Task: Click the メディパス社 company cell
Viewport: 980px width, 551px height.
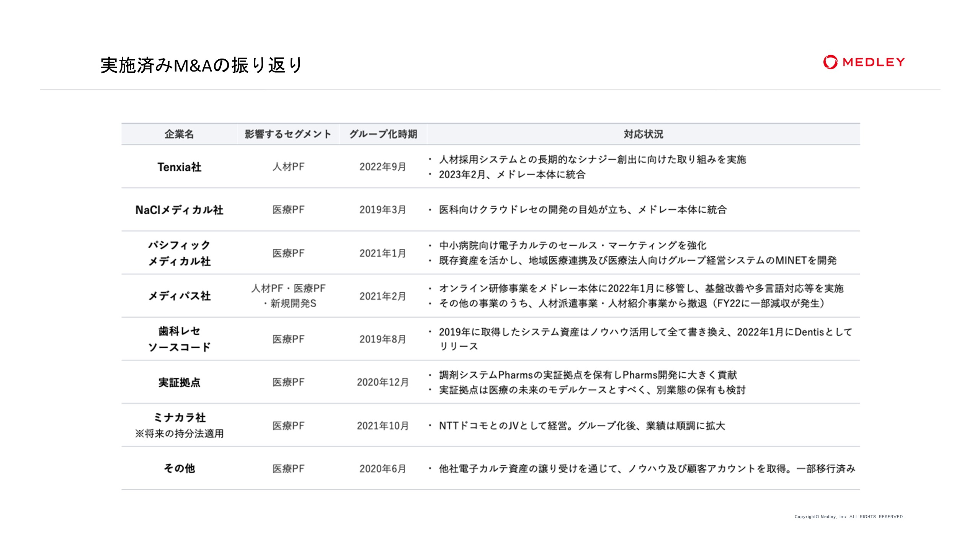Action: tap(179, 296)
